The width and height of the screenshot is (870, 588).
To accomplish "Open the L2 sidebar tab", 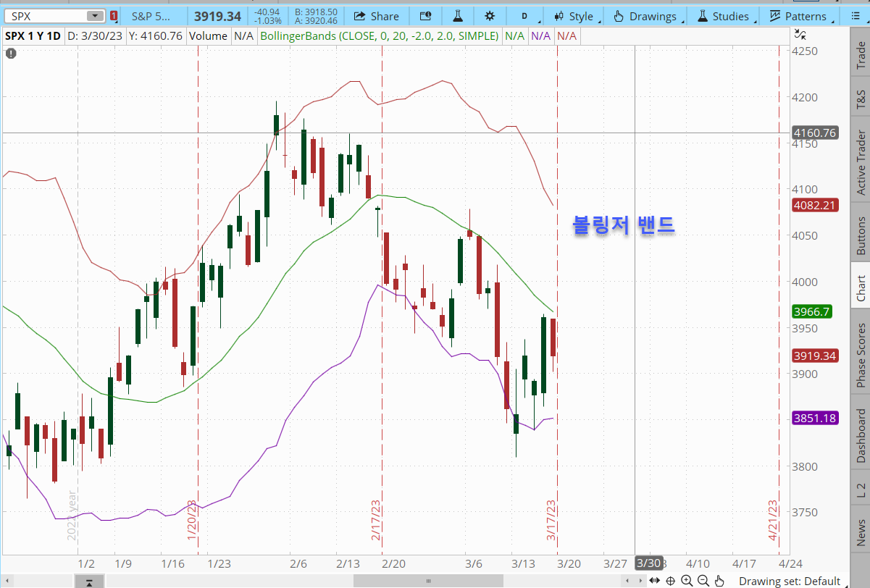I will coord(861,491).
